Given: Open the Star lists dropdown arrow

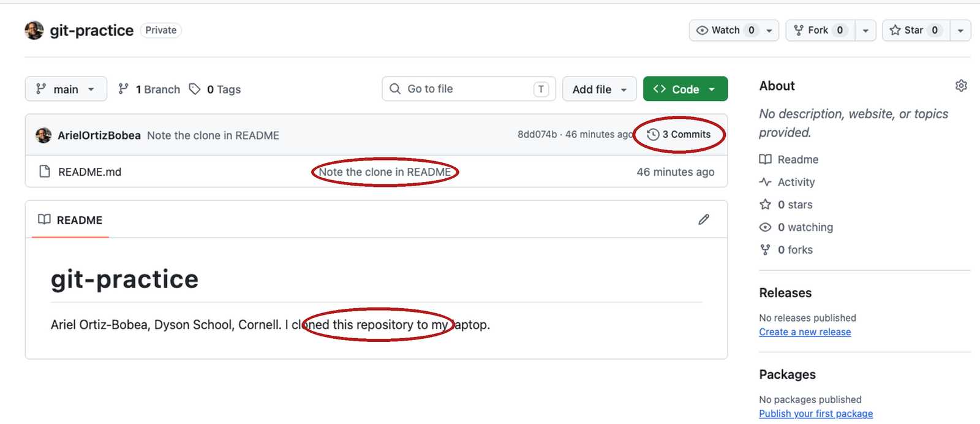Looking at the screenshot, I should click(x=960, y=30).
